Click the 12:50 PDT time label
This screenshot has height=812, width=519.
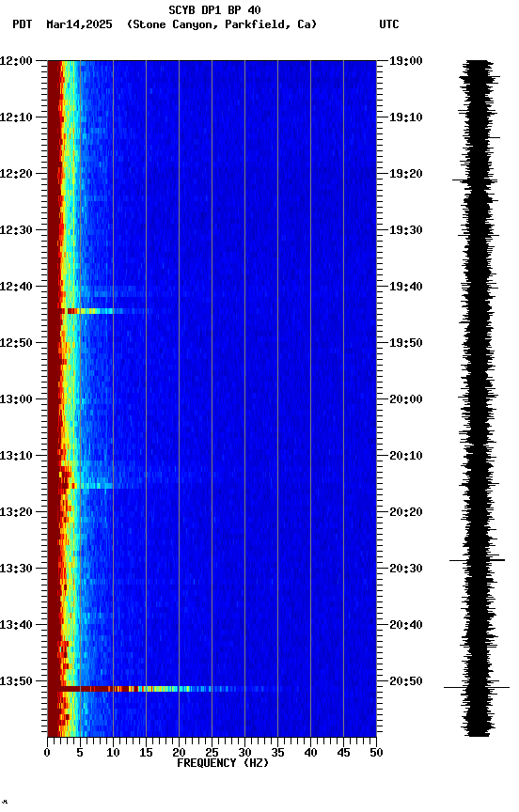point(16,343)
